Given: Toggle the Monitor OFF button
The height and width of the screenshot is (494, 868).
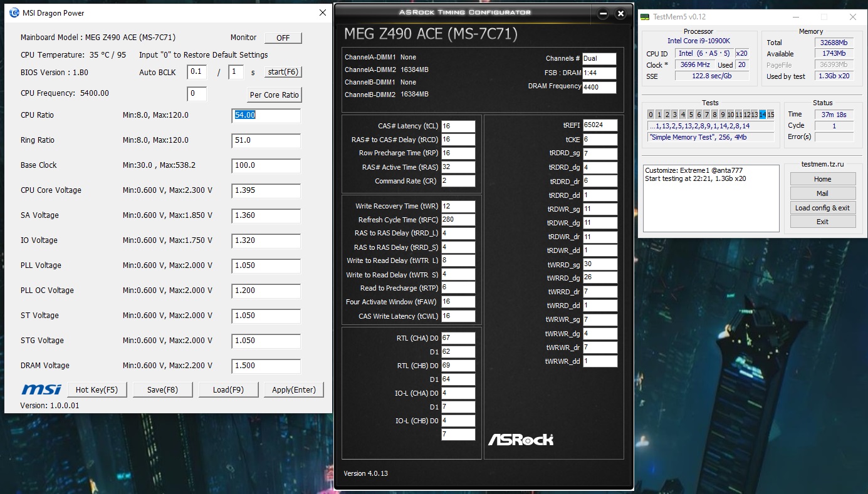Looking at the screenshot, I should point(283,38).
